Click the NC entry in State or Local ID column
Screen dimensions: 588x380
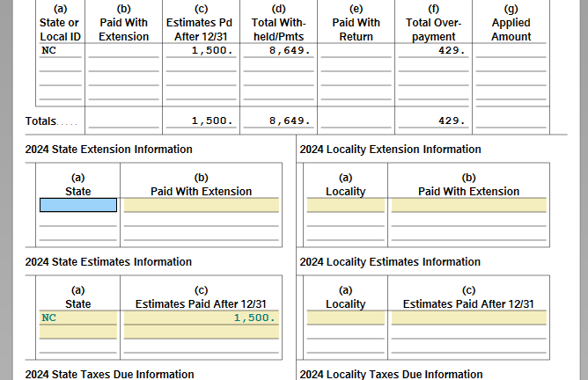(60, 51)
